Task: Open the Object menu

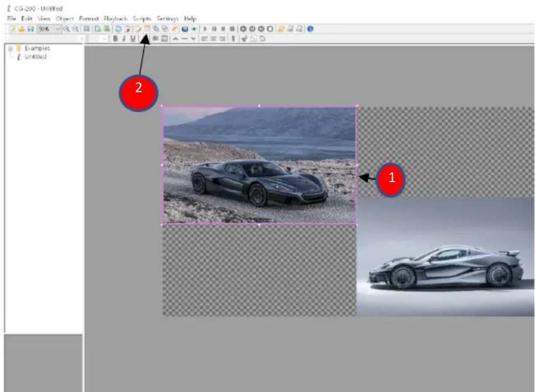Action: point(65,18)
